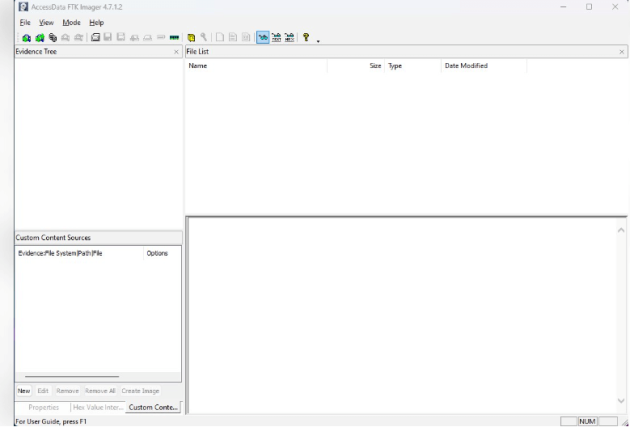Click the FTK Imager title bar app icon

tap(23, 7)
